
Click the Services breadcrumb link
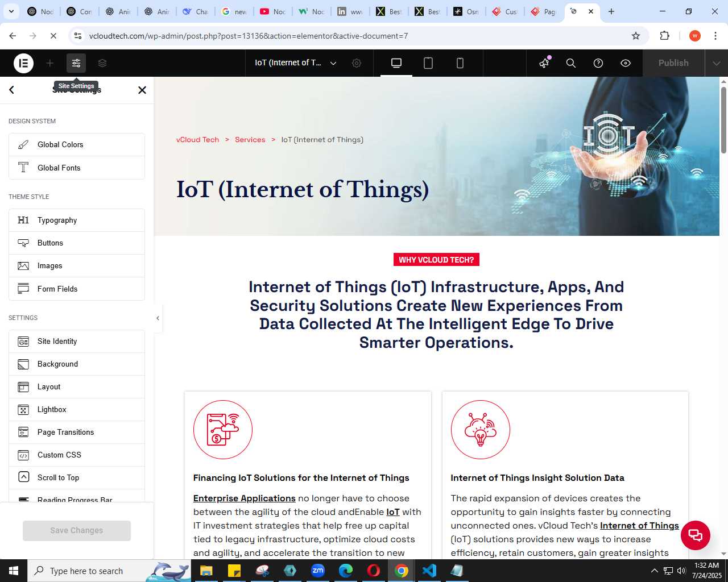[x=250, y=140]
